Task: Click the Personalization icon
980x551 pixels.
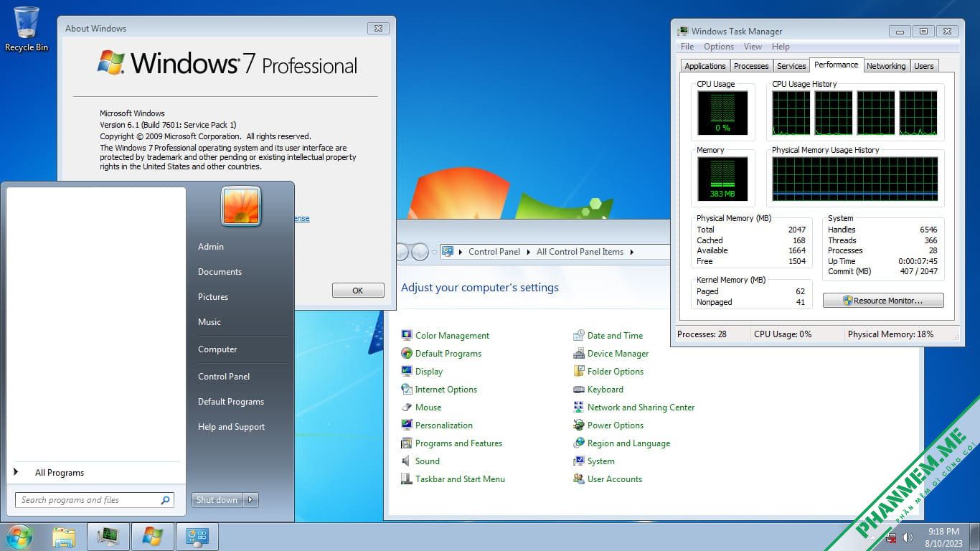Action: pyautogui.click(x=407, y=425)
